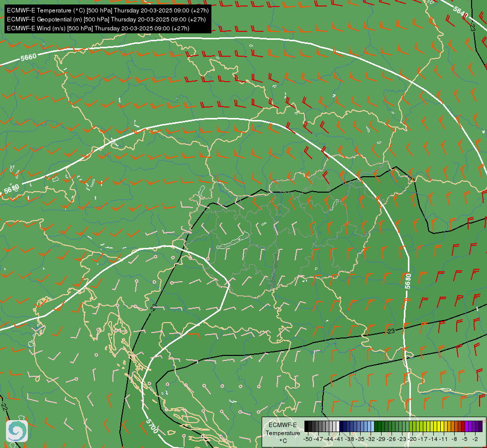Click the black swatch above -50
This screenshot has width=487, height=448.
coord(306,426)
